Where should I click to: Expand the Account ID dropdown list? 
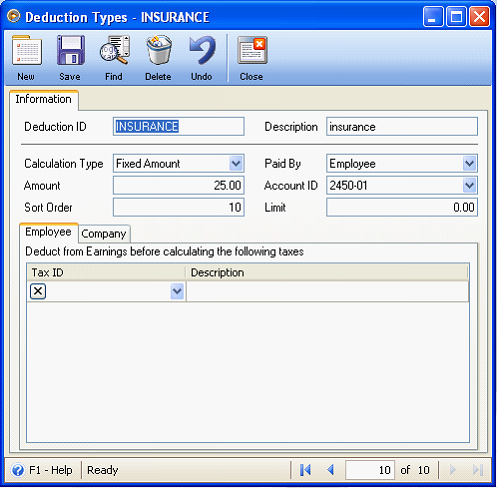[x=469, y=185]
